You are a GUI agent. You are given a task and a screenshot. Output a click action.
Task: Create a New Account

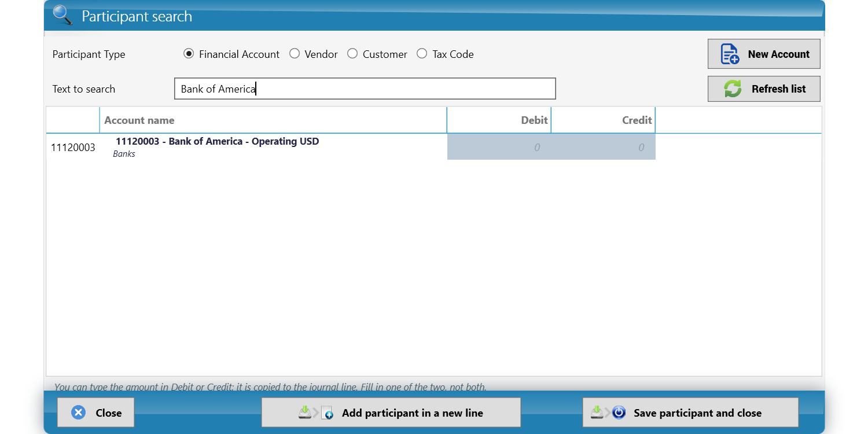pyautogui.click(x=764, y=54)
